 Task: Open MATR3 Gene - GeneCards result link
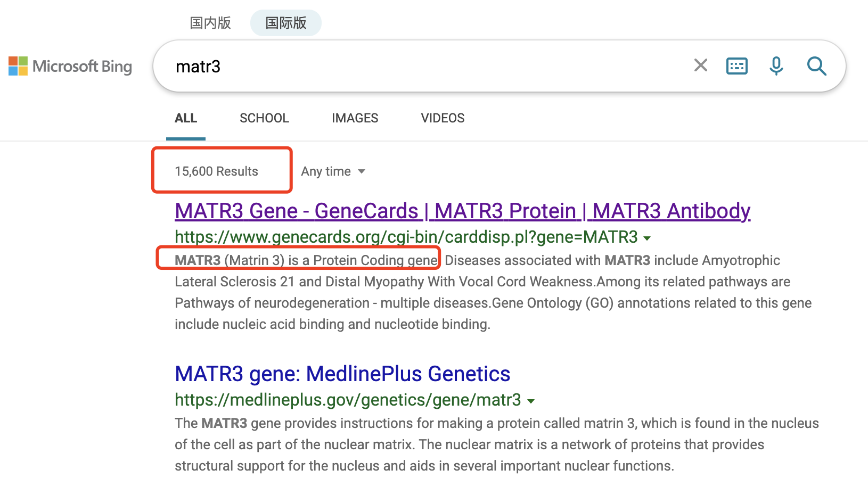[x=462, y=211]
